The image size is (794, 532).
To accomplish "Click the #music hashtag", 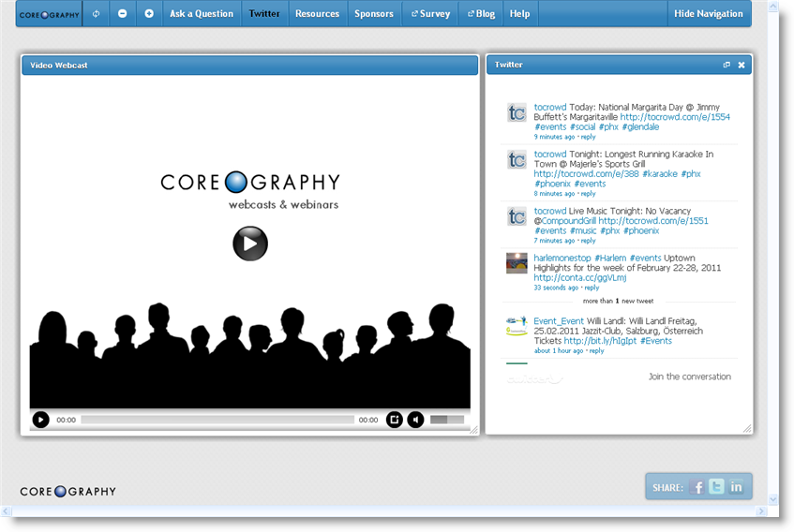I will click(583, 230).
